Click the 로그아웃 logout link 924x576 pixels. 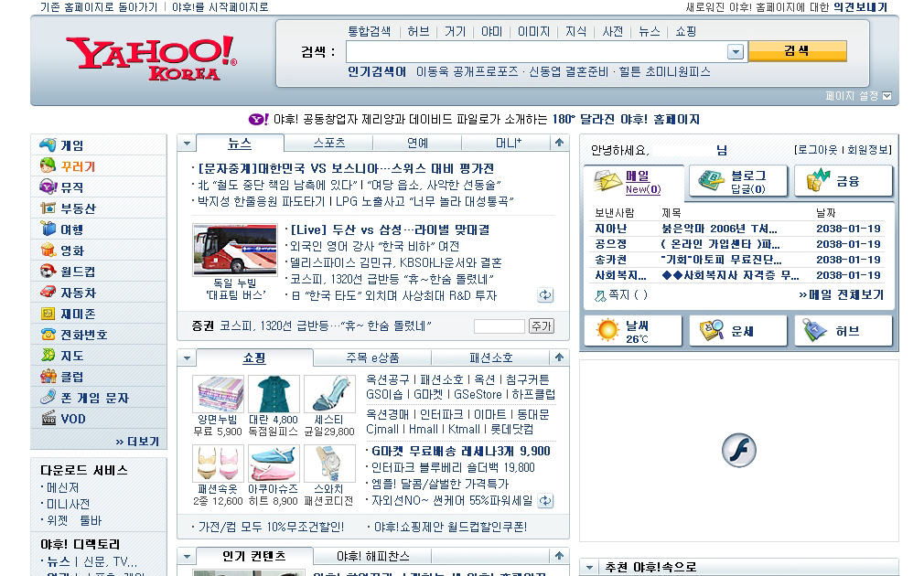tap(819, 150)
